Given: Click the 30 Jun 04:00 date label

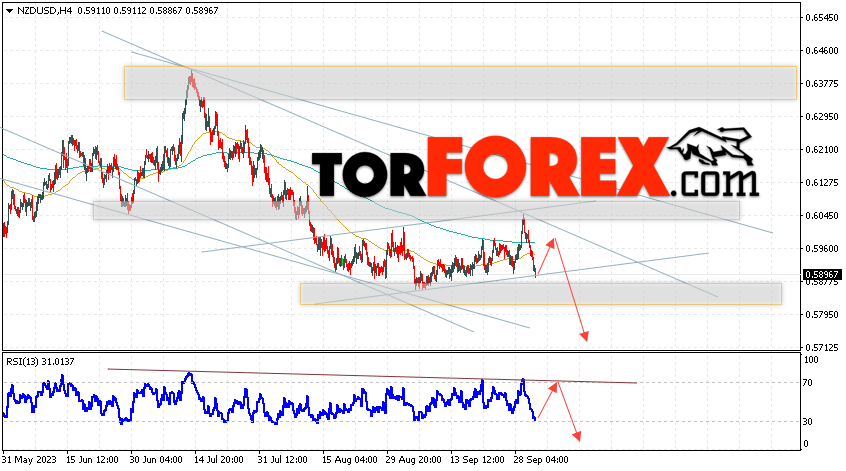Looking at the screenshot, I should coord(156,460).
